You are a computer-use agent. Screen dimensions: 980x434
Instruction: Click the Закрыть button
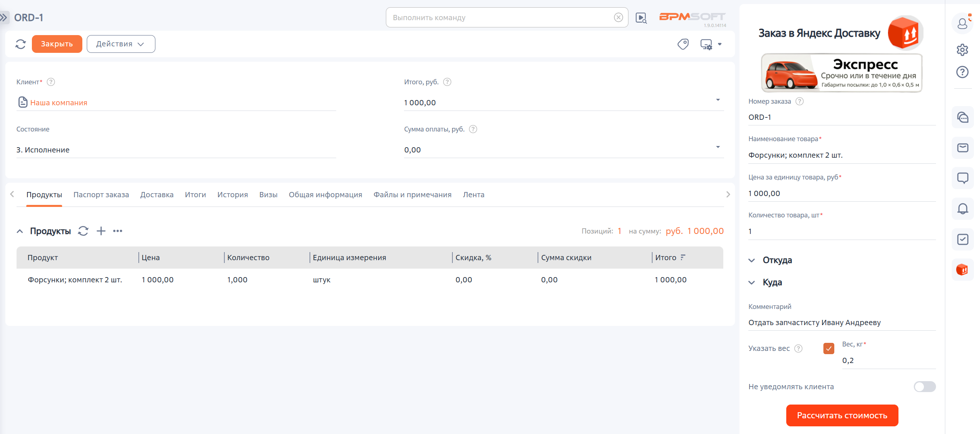click(x=57, y=44)
